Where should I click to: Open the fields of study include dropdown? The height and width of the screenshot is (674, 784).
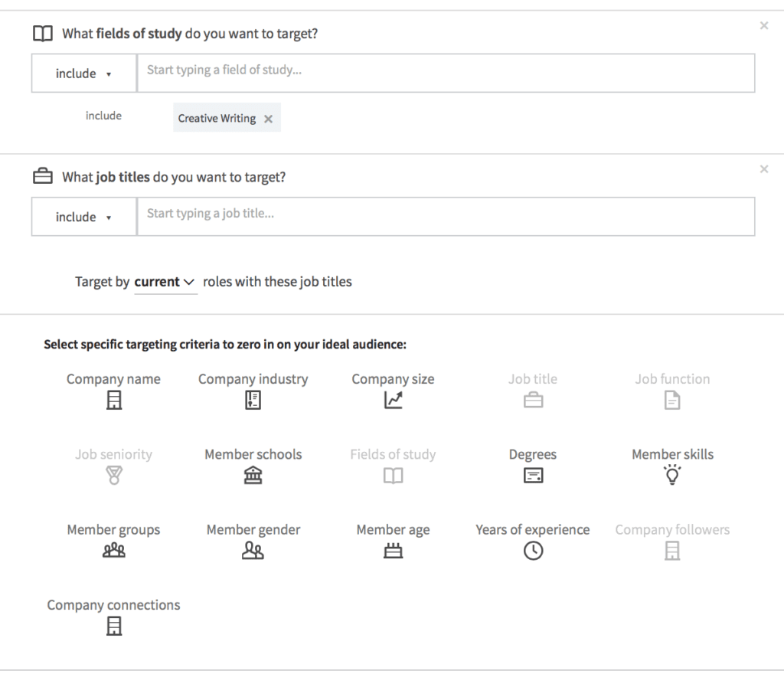[x=84, y=74]
